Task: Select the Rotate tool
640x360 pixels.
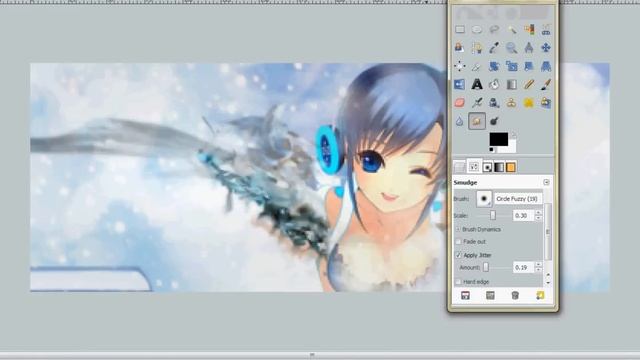Action: pos(494,66)
